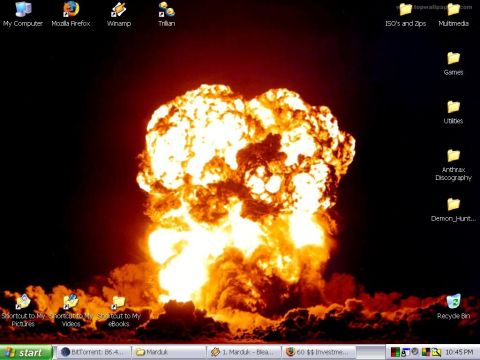The height and width of the screenshot is (360, 480).
Task: Switch to the BitTorrent taskbar window
Action: click(94, 352)
